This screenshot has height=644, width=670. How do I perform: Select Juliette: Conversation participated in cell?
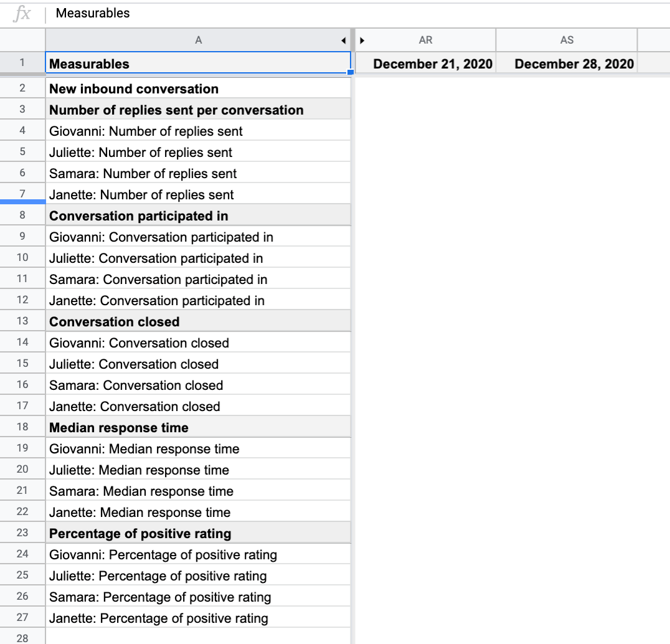click(198, 257)
